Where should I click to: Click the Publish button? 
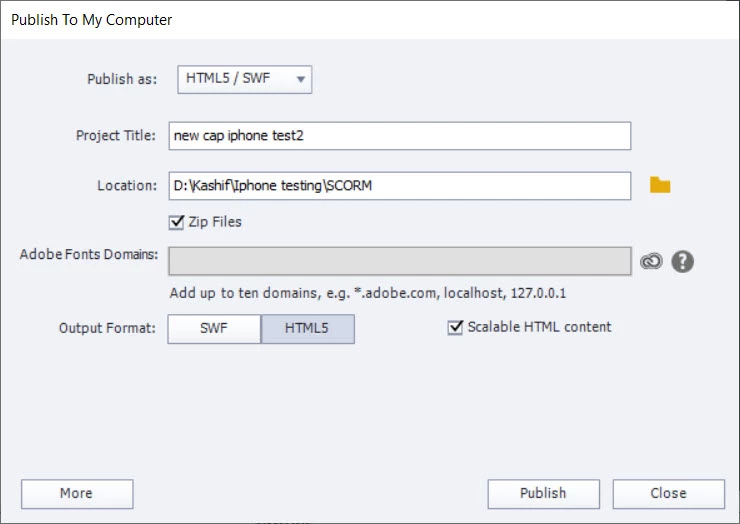click(x=544, y=494)
